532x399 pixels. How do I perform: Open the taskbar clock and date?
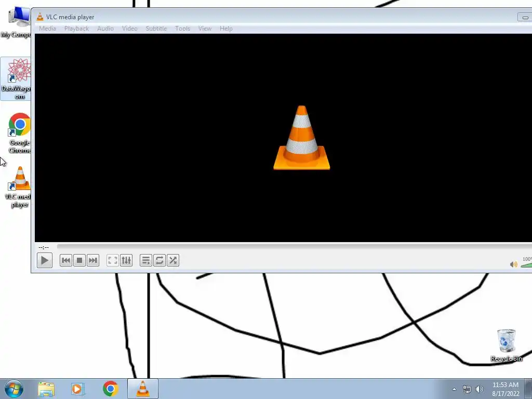tap(506, 389)
